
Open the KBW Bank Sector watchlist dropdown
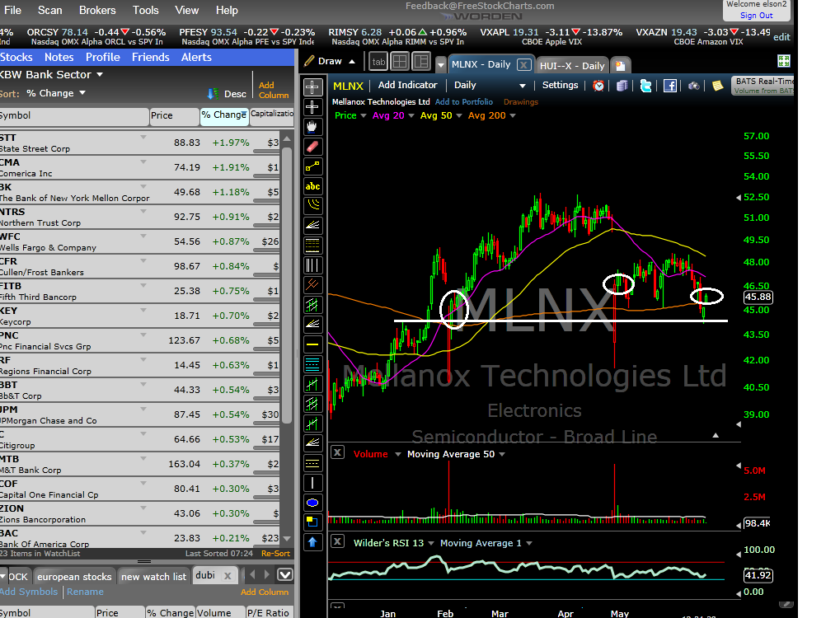tap(100, 74)
